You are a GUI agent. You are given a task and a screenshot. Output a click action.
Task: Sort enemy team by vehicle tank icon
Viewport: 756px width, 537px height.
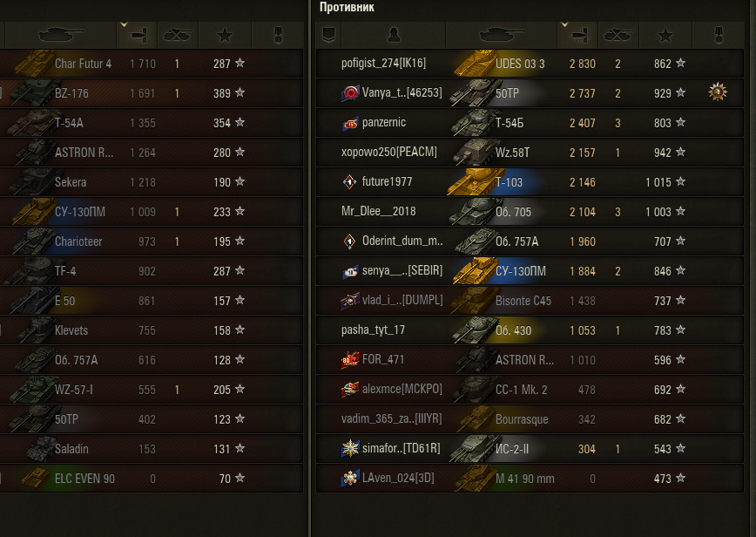coord(502,35)
